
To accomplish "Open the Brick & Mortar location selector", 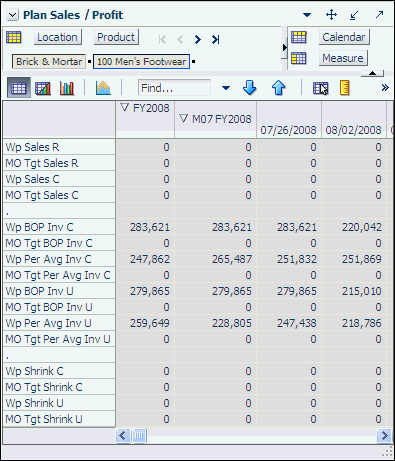I will pos(49,62).
